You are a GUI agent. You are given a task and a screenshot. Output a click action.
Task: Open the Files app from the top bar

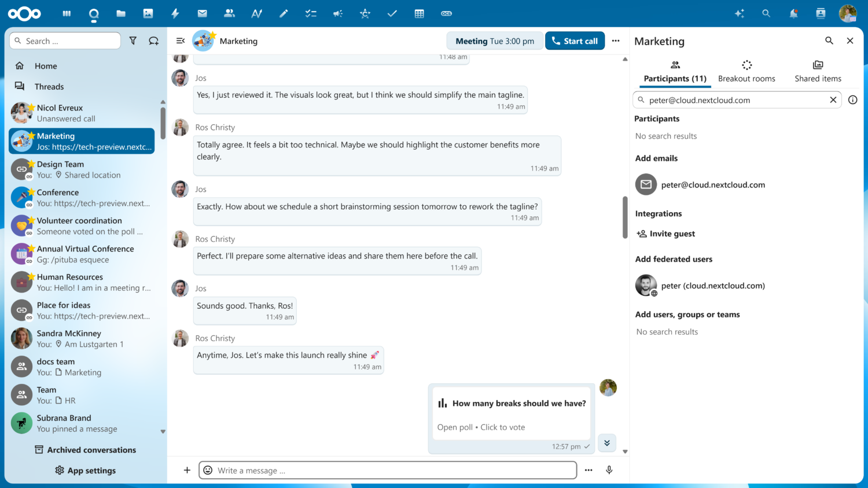(121, 13)
